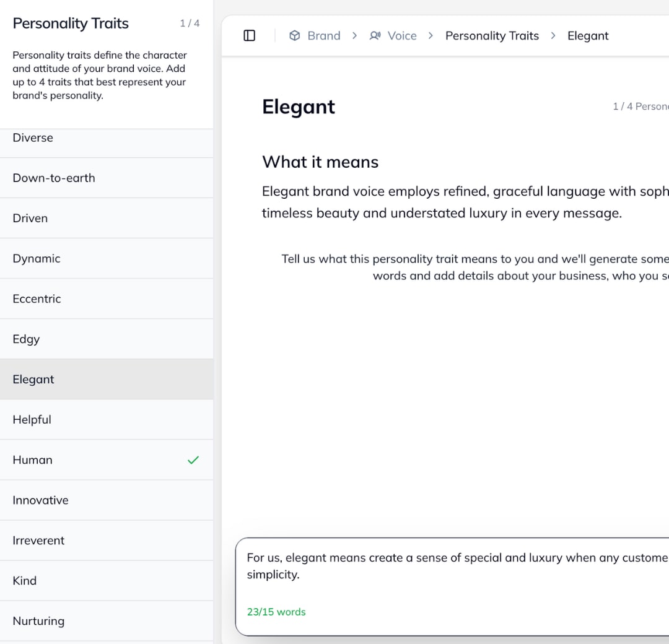
Task: Click the Voice speaking-head icon
Action: click(375, 36)
